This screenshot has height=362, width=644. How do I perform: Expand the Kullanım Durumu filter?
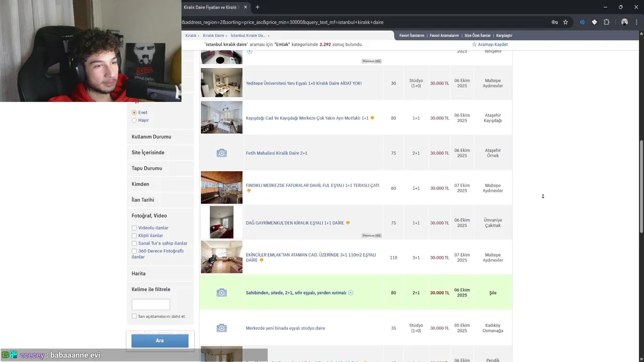click(x=160, y=137)
